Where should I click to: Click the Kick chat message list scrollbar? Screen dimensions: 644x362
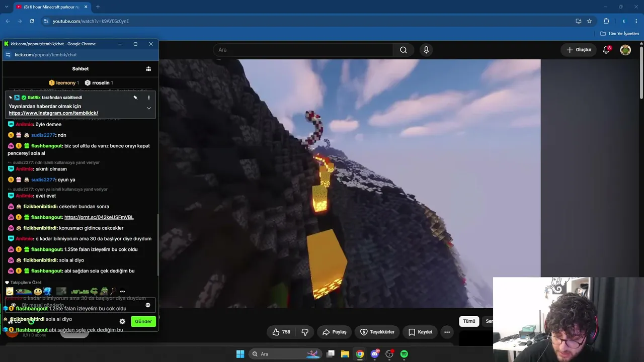click(157, 244)
